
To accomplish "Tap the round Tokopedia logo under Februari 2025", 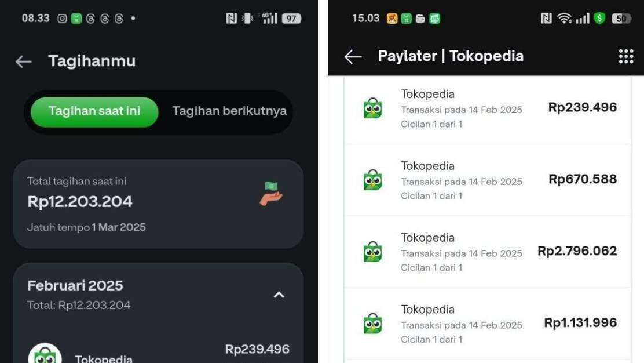I will (x=45, y=354).
